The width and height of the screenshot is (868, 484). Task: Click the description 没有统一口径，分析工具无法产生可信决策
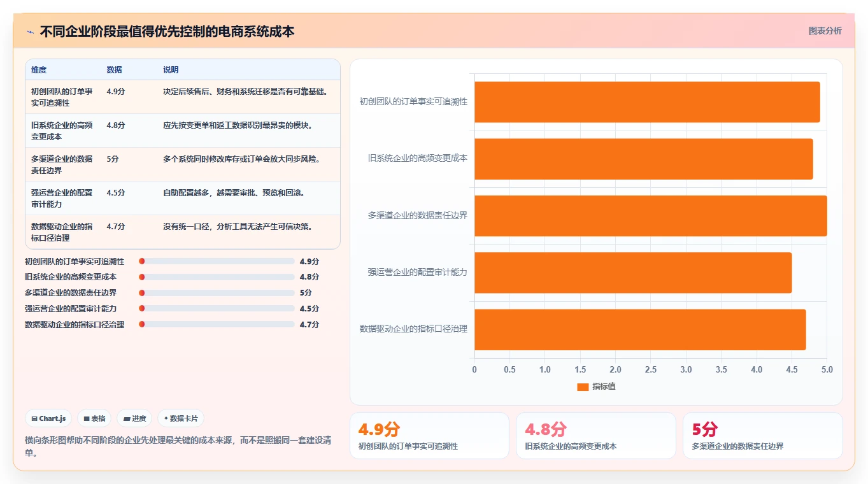[238, 227]
